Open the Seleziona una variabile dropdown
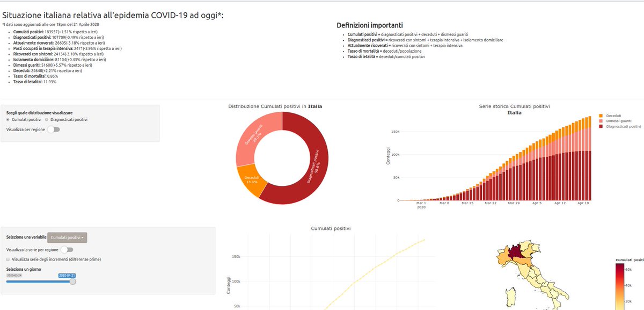This screenshot has width=644, height=310. (68, 237)
